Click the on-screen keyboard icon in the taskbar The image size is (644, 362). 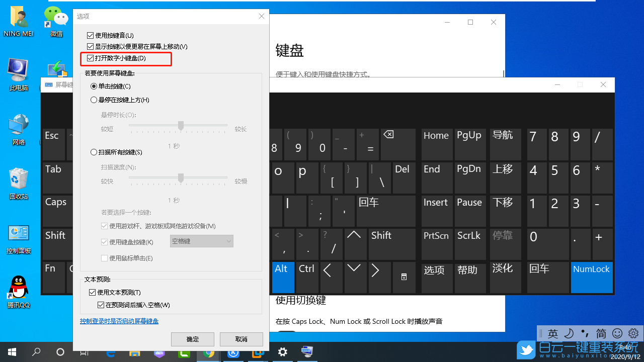click(307, 352)
